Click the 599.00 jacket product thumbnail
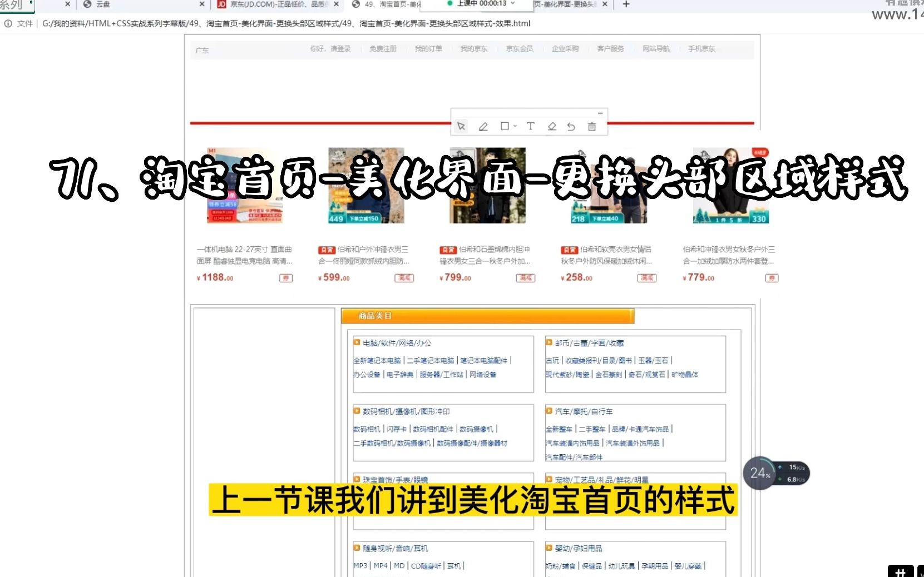 tap(366, 185)
